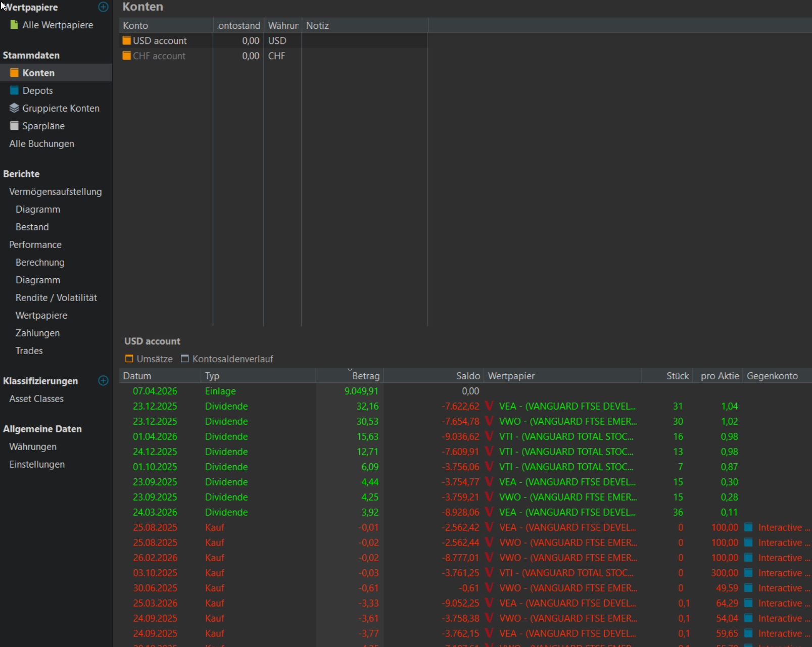Open Alle Buchungen in sidebar
The image size is (812, 647).
point(41,143)
